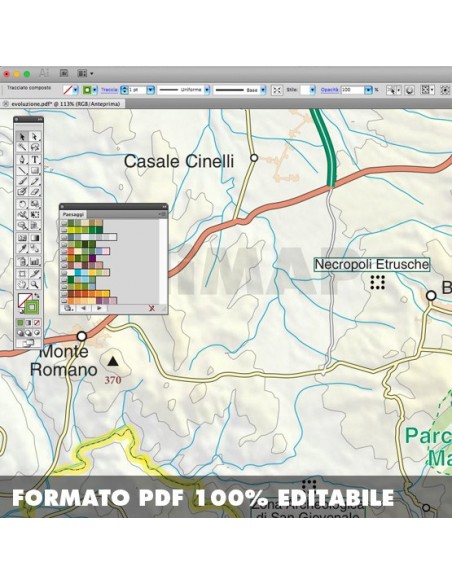Select the Width tool

(x=22, y=215)
